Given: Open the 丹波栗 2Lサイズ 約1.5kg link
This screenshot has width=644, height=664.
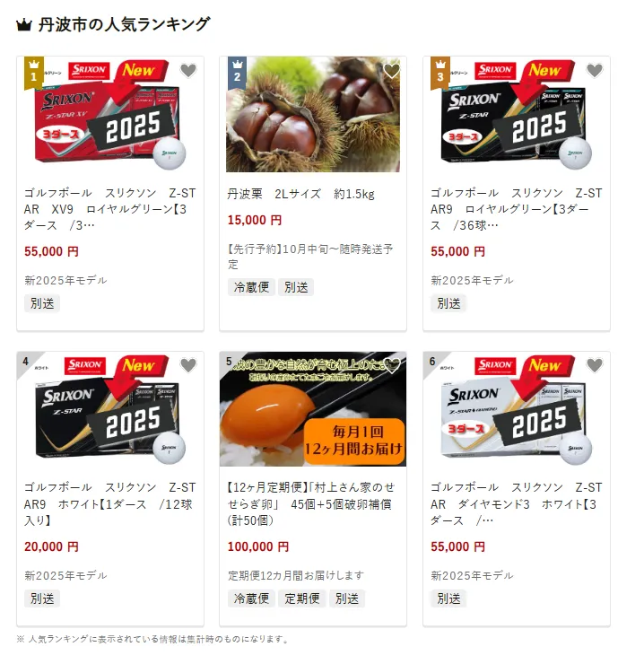Looking at the screenshot, I should point(301,194).
